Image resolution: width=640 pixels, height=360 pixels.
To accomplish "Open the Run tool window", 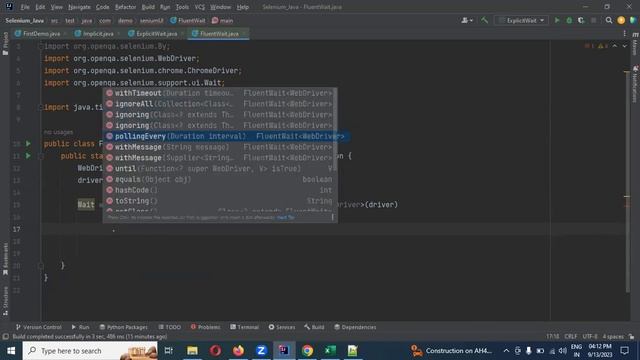I will [x=80, y=327].
